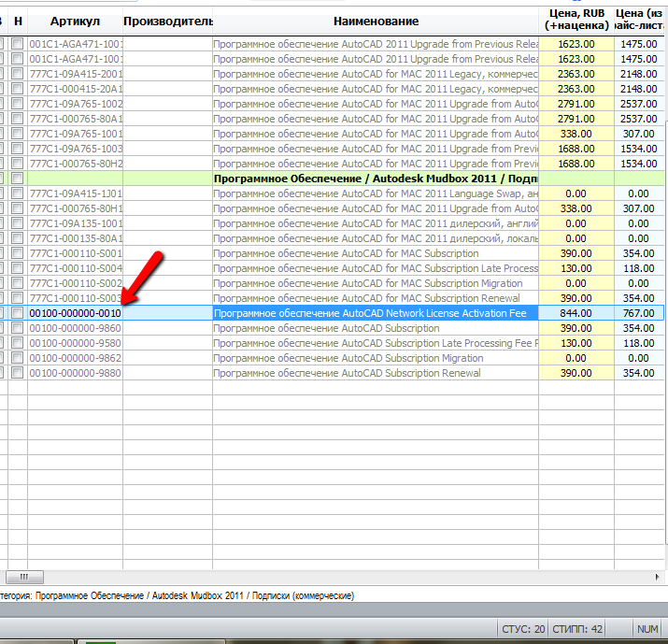
Task: Click the Производитель column header
Action: [x=168, y=21]
